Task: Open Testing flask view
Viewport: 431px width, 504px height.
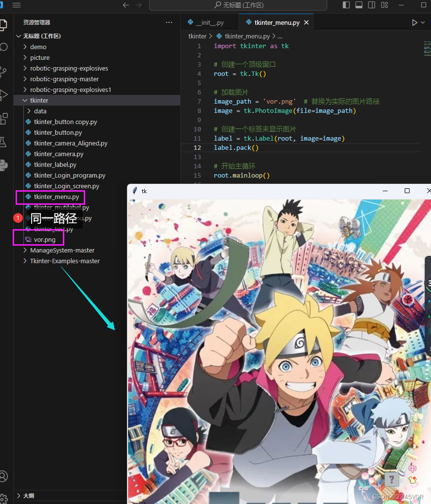Action: pyautogui.click(x=3, y=142)
